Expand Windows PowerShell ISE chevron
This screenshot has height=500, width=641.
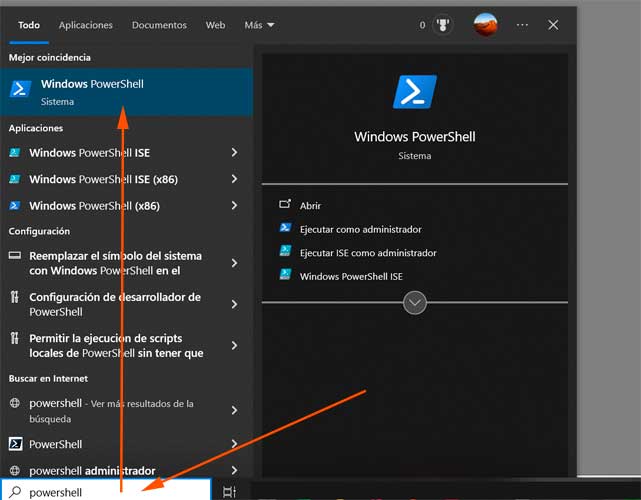pyautogui.click(x=234, y=152)
